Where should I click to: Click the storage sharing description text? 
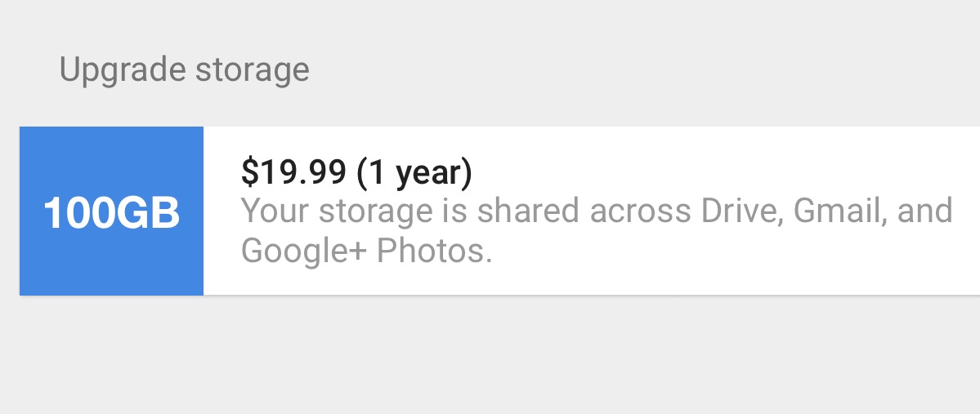point(597,230)
